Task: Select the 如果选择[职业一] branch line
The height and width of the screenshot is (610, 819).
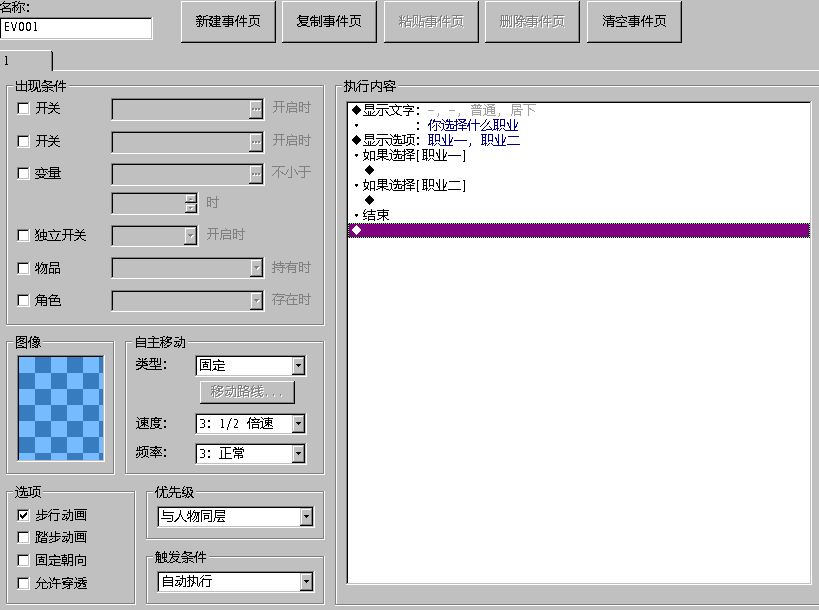Action: (x=579, y=155)
